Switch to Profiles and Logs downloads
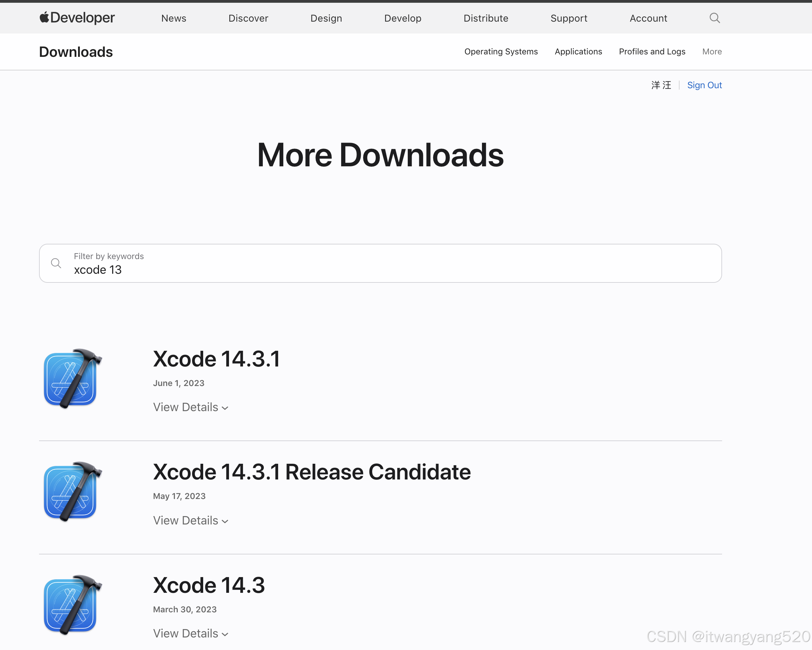 coord(652,52)
